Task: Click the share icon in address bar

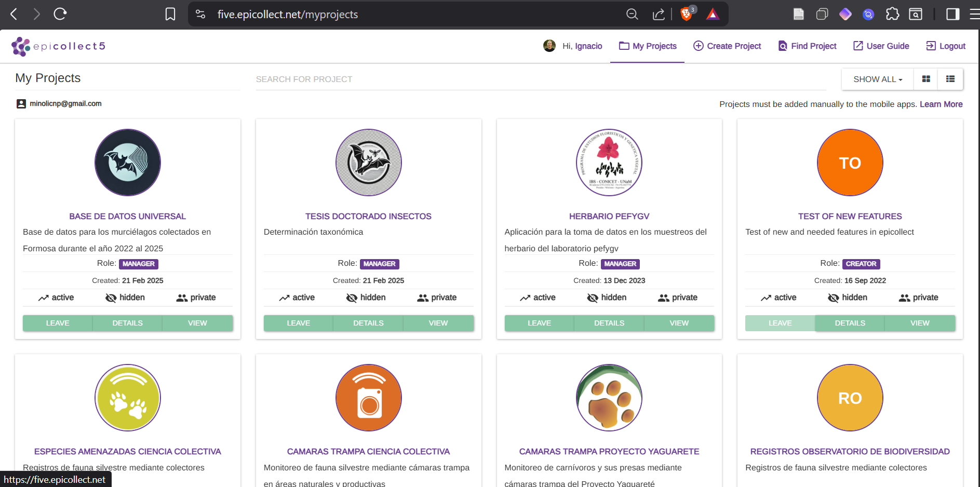Action: click(x=659, y=14)
